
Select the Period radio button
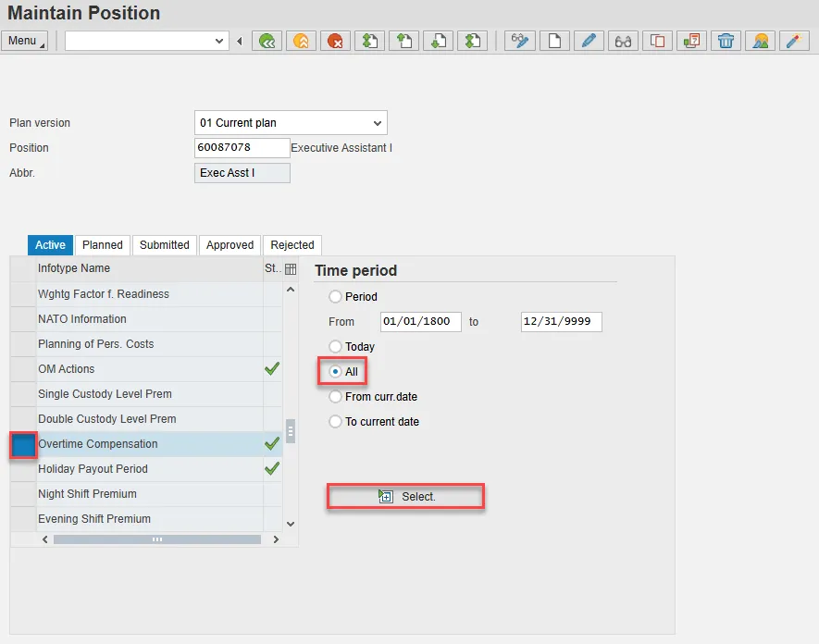336,297
